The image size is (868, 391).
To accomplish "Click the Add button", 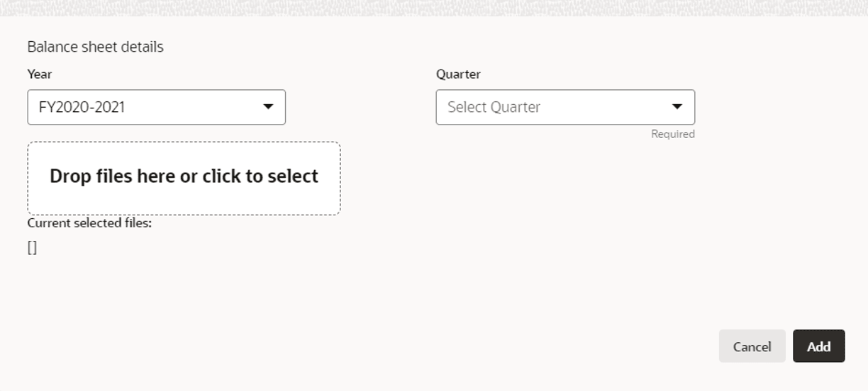I will (818, 346).
